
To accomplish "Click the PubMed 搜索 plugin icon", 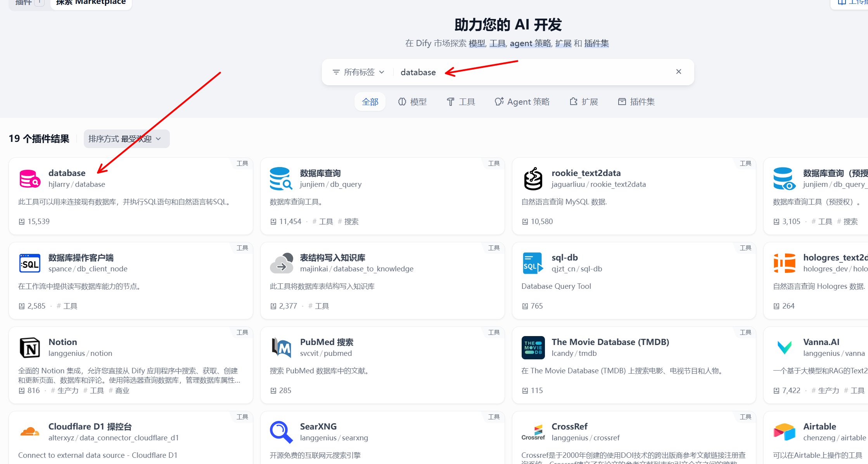I will [281, 348].
